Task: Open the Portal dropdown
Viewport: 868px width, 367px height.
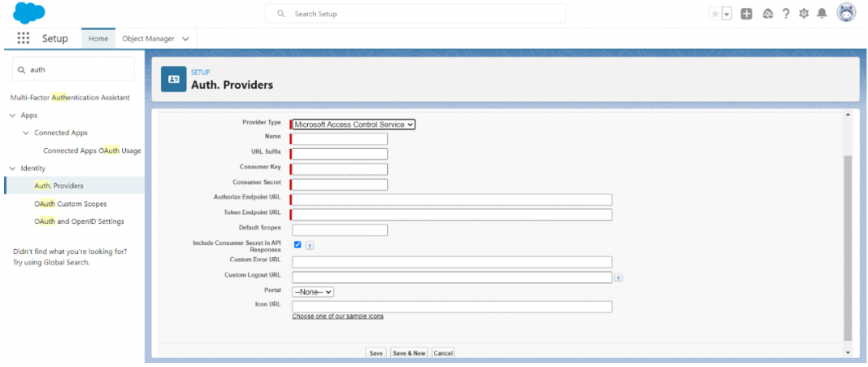Action: tap(313, 291)
